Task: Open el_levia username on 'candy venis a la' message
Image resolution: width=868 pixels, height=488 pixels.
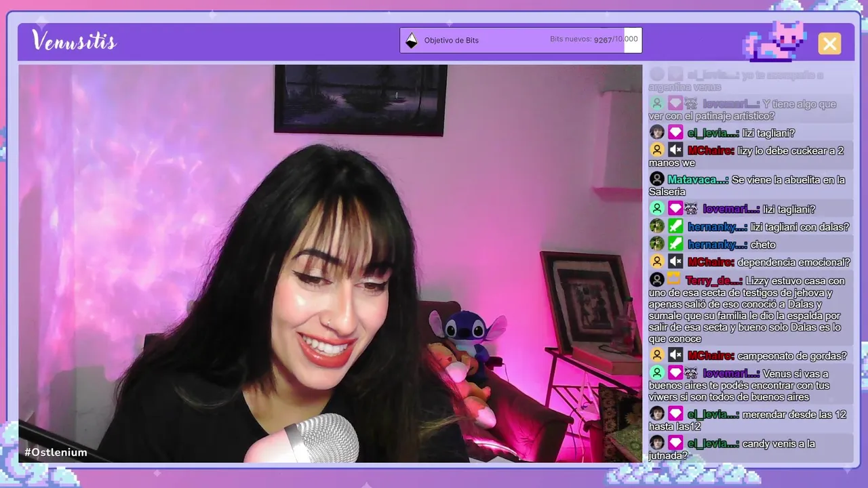Action: [713, 444]
